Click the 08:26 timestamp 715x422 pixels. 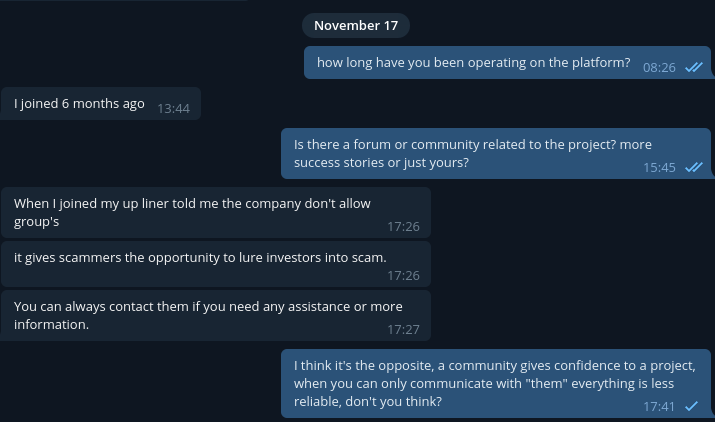pos(660,68)
